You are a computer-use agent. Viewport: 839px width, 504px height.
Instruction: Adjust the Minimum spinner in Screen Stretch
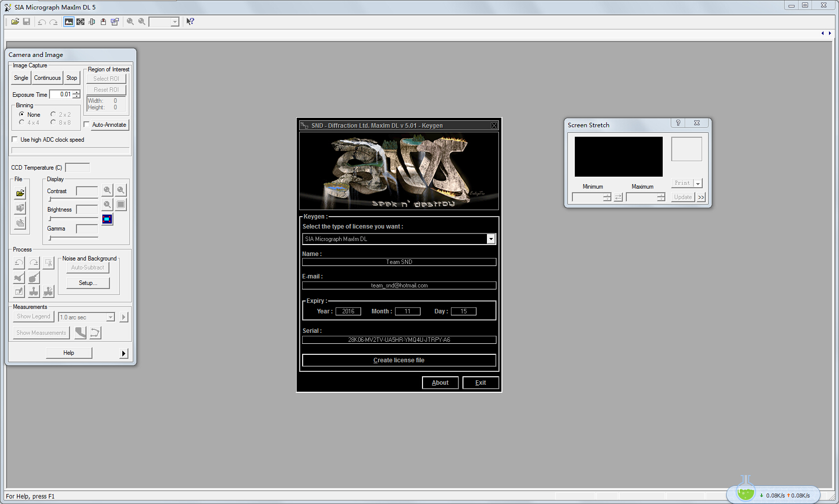[x=607, y=197]
